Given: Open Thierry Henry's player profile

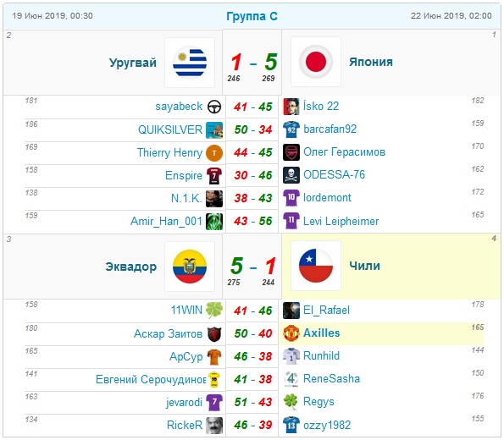Looking at the screenshot, I should pyautogui.click(x=169, y=152).
